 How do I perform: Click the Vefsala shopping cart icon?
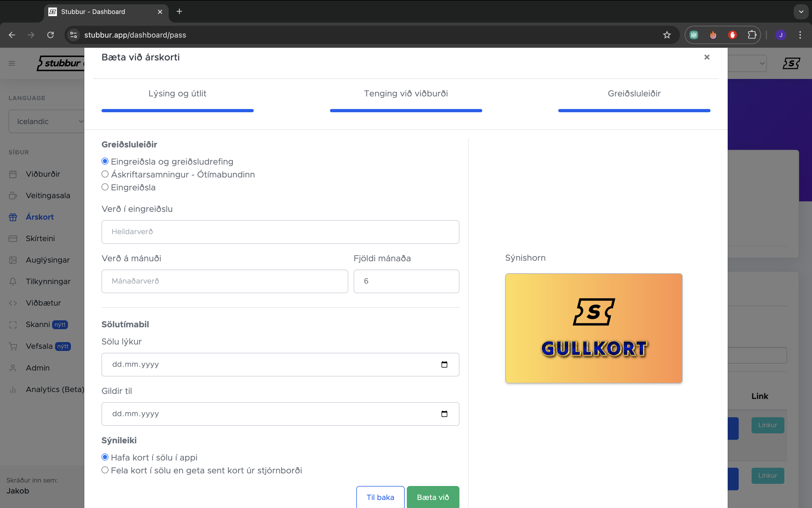coord(13,346)
